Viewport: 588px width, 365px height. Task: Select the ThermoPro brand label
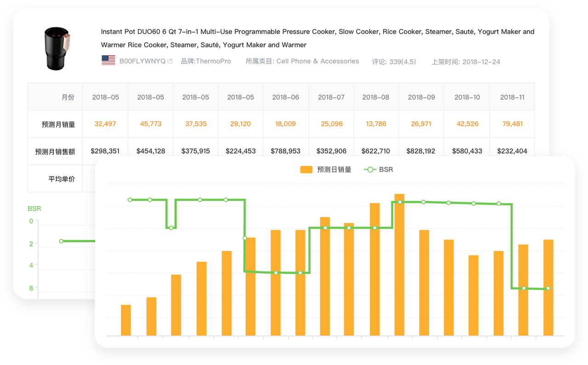206,61
